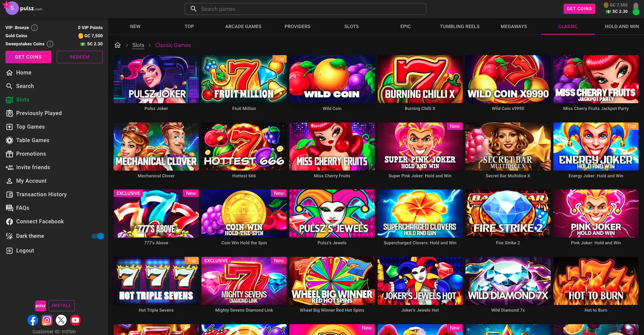Viewport: 644px width, 335px height.
Task: Open the Facebook social icon
Action: (33, 320)
